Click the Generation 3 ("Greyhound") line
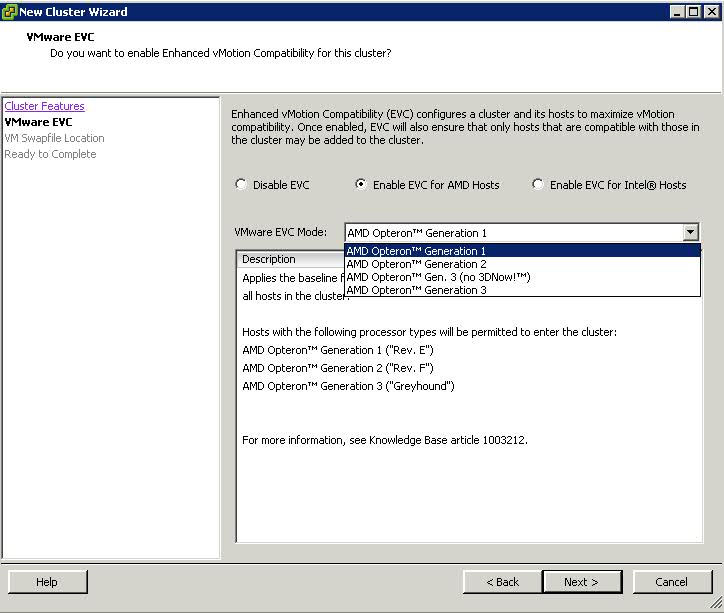Viewport: 724px width, 613px height. tap(348, 386)
